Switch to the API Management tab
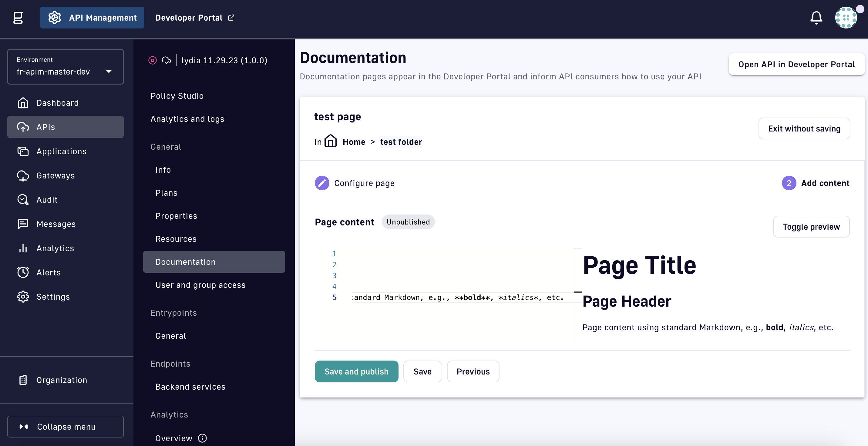 click(x=92, y=18)
